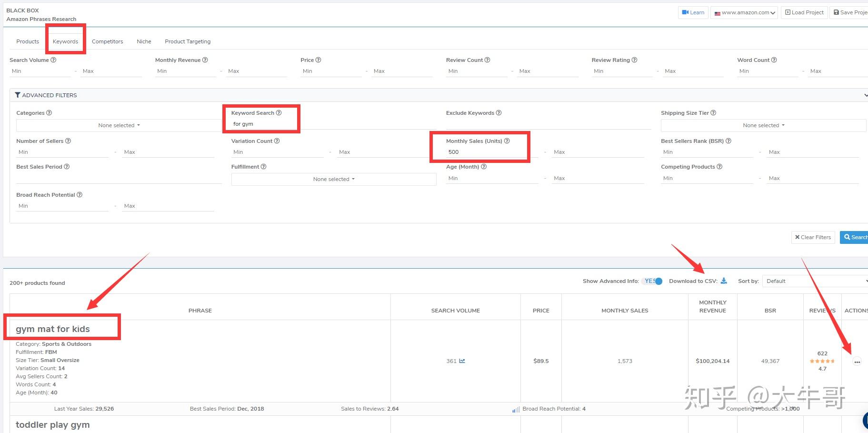This screenshot has height=433, width=868.
Task: Click the Learn video button
Action: pos(693,12)
